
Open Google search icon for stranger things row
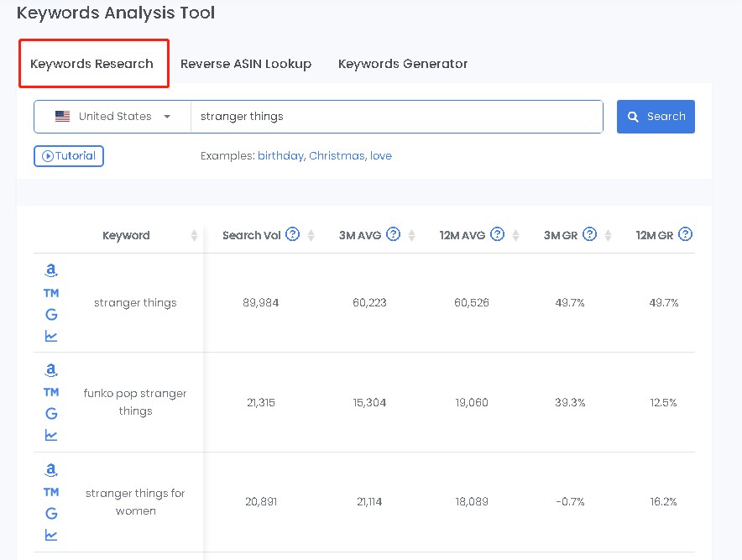51,314
